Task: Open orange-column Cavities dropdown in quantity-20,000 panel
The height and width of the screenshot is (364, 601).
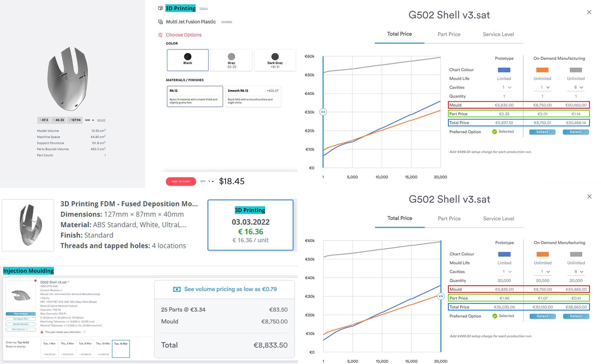Action: pos(543,272)
